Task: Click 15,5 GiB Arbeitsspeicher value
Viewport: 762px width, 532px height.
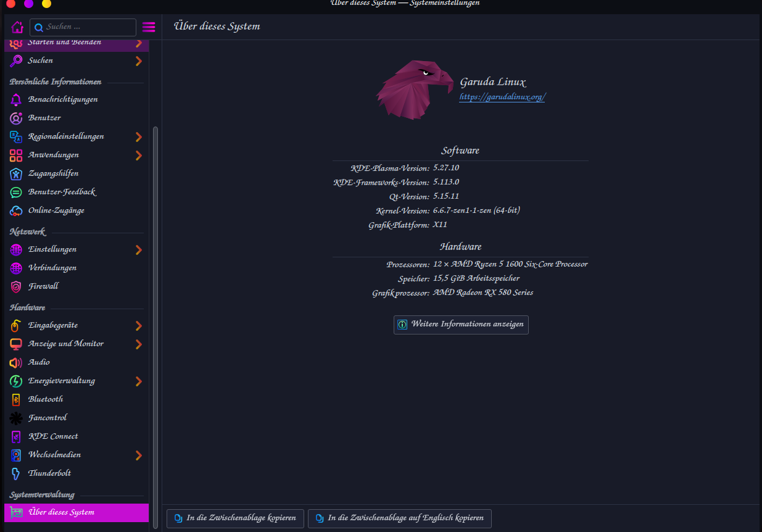Action: pyautogui.click(x=476, y=278)
